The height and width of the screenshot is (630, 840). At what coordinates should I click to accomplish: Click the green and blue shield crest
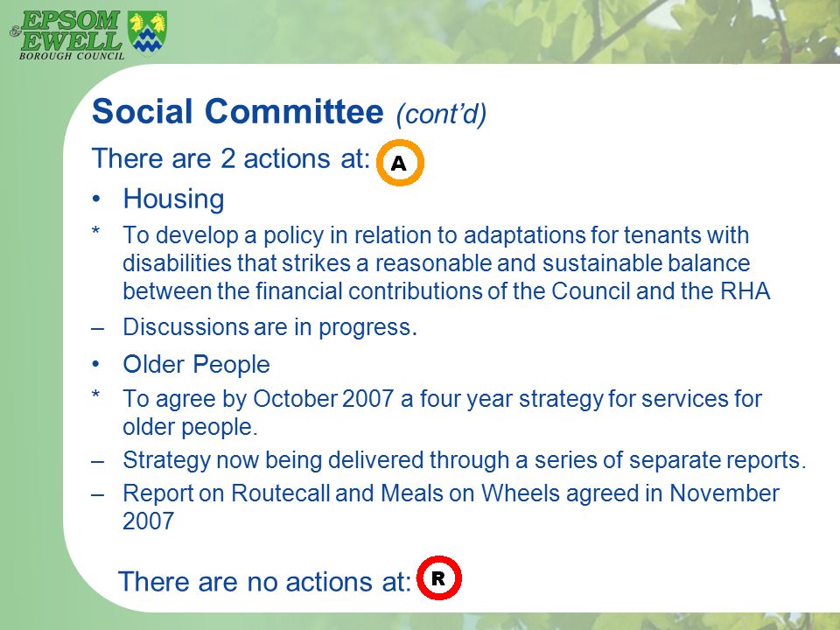coord(147,32)
